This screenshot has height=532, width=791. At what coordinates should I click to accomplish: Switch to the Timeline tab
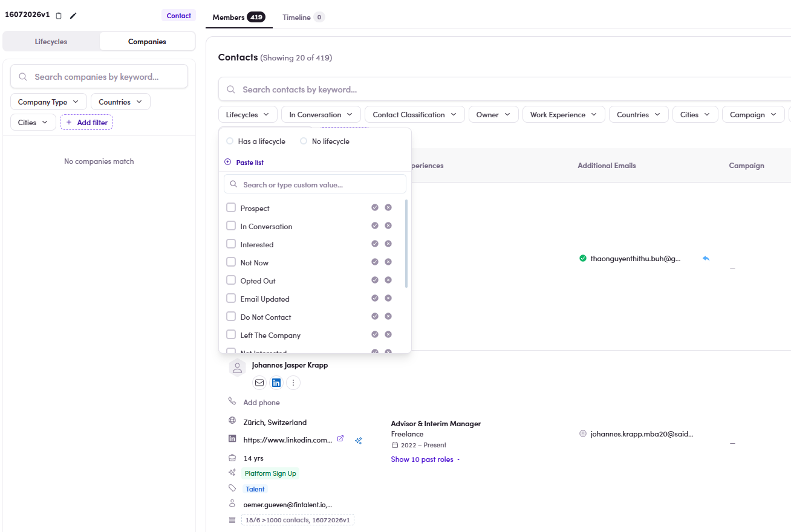coord(303,17)
